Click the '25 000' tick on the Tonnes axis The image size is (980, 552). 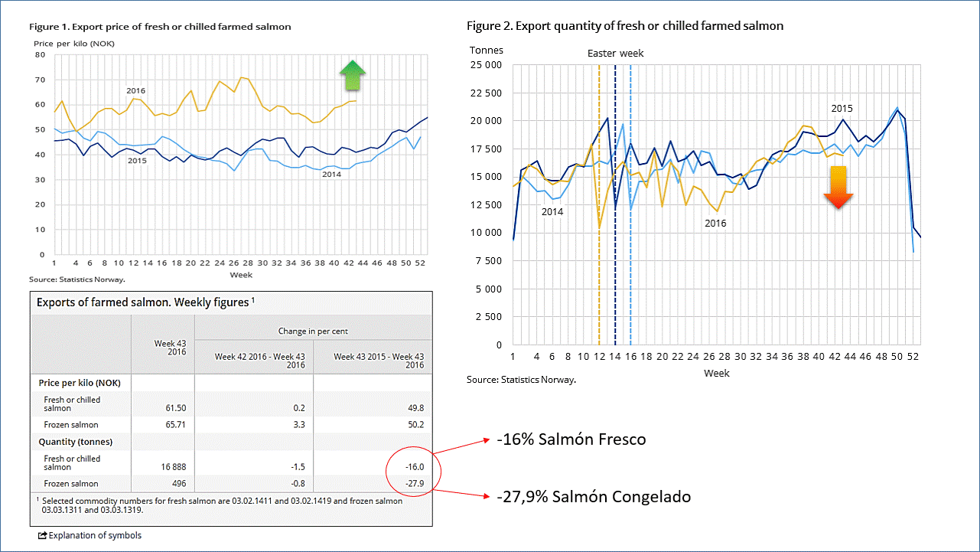click(x=487, y=65)
